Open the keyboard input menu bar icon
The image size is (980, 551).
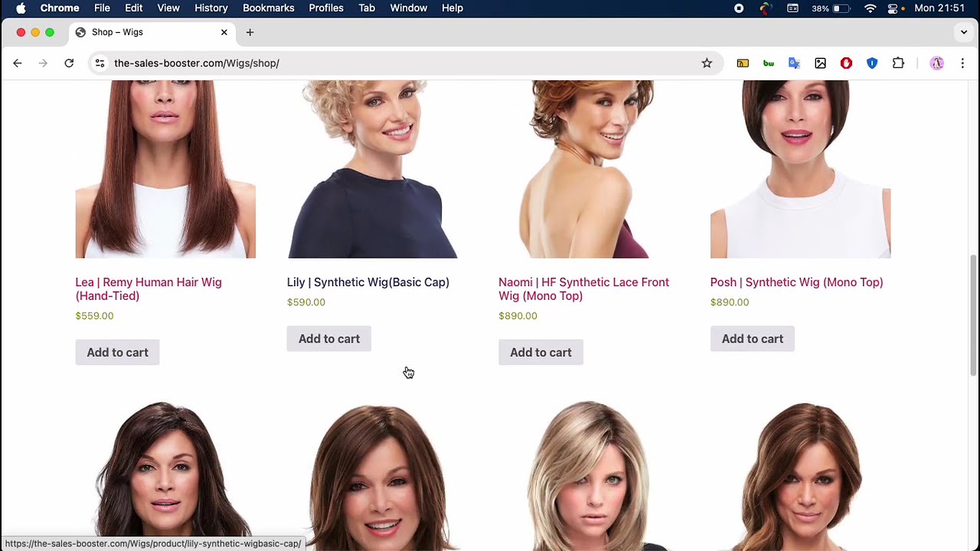[x=792, y=8]
